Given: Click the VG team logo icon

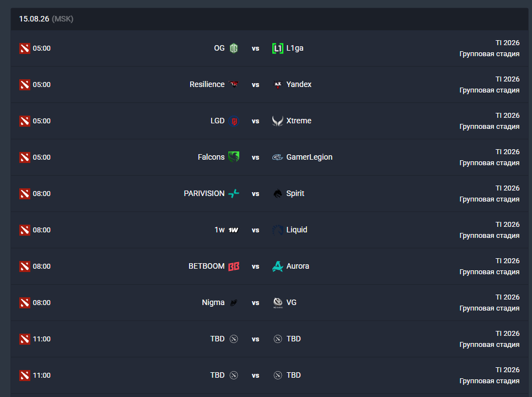Looking at the screenshot, I should pos(277,302).
